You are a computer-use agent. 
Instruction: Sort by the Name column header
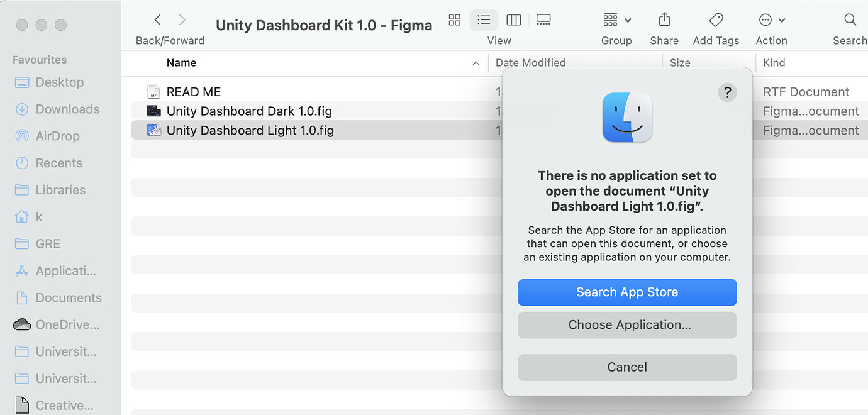tap(182, 63)
